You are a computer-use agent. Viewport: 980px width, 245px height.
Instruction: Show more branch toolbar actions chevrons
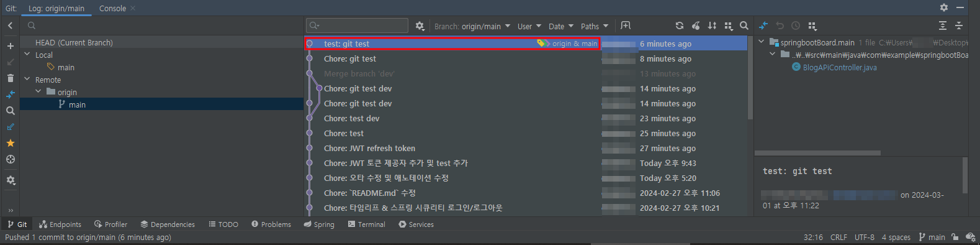click(x=10, y=210)
